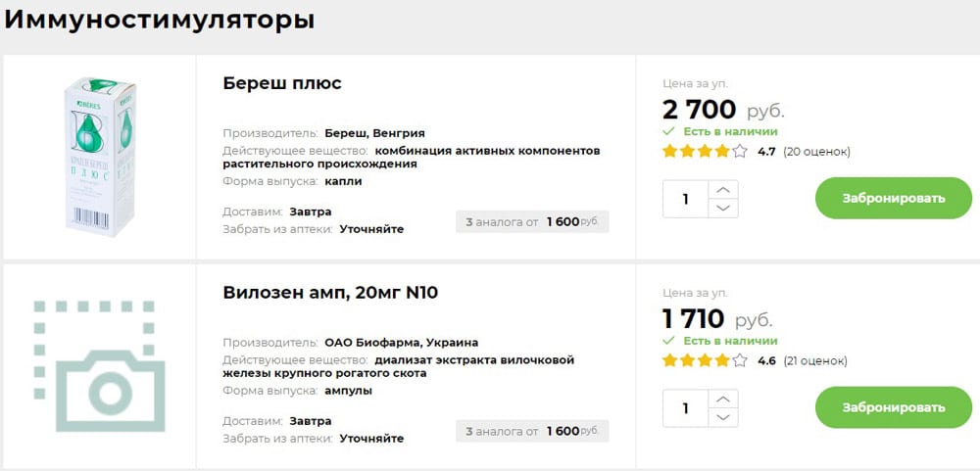Click the quantity field for Вилозен амп
This screenshot has height=471, width=980.
686,408
